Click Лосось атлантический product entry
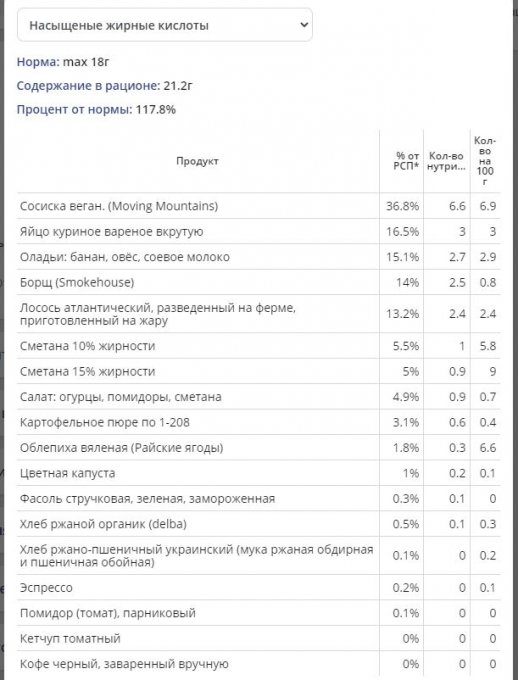This screenshot has height=680, width=518. coord(158,314)
